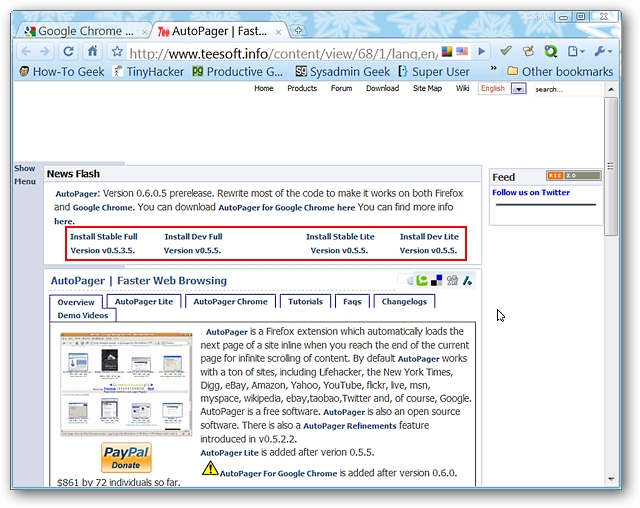640x508 pixels.
Task: Open the Forum menu item
Action: [341, 88]
